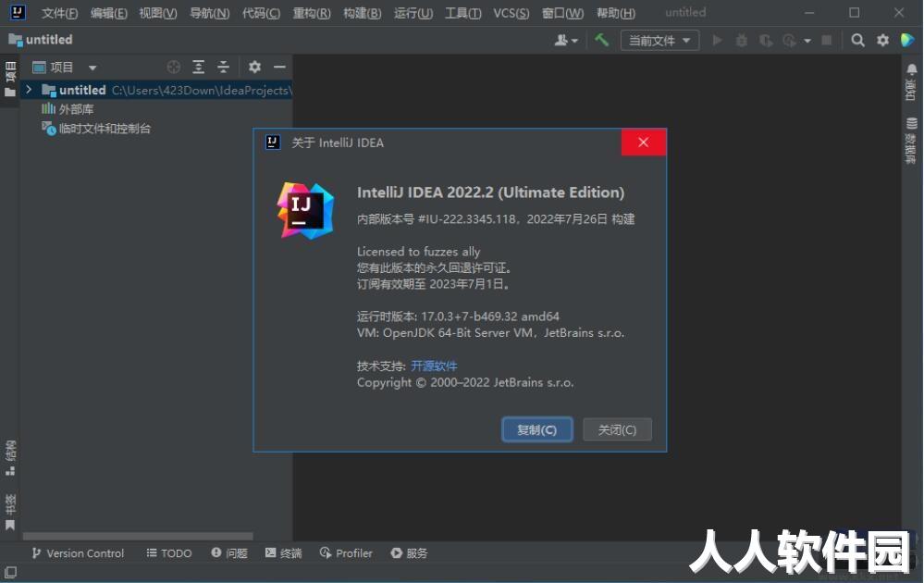924x583 pixels.
Task: Click the expand all icon in project panel
Action: pyautogui.click(x=199, y=68)
